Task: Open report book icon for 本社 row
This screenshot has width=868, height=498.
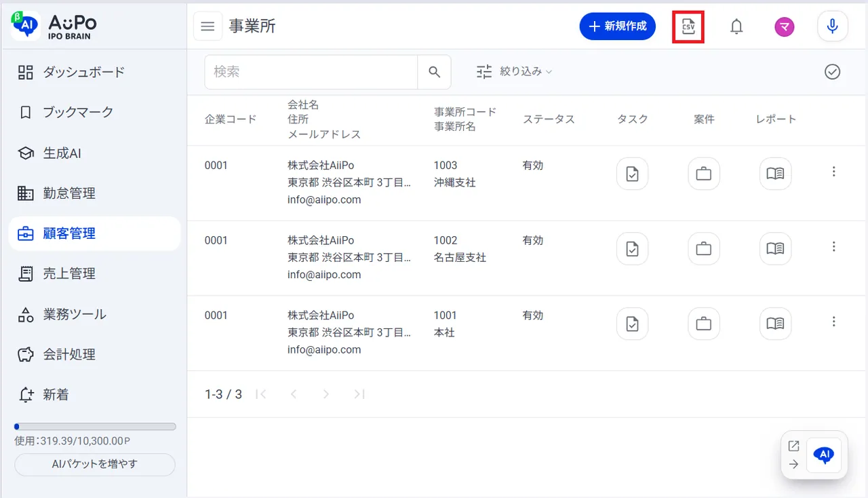Action: click(775, 324)
